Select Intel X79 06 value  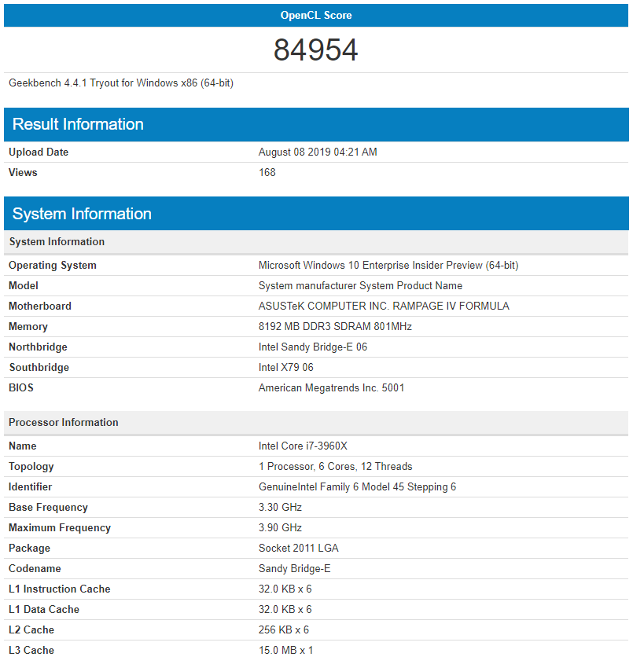pos(286,368)
